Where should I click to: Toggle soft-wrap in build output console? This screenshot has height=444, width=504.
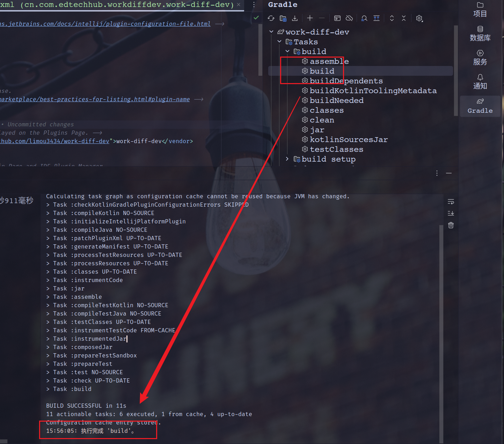point(451,202)
